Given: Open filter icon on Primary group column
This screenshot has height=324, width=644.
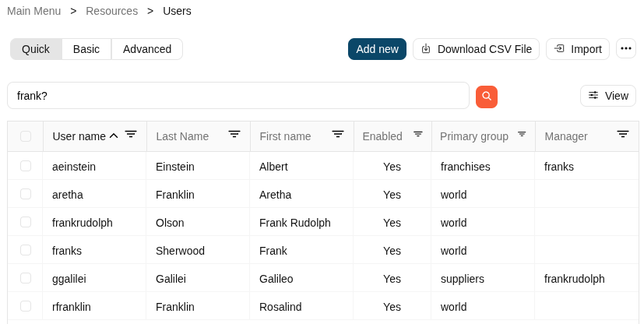Looking at the screenshot, I should [x=522, y=135].
